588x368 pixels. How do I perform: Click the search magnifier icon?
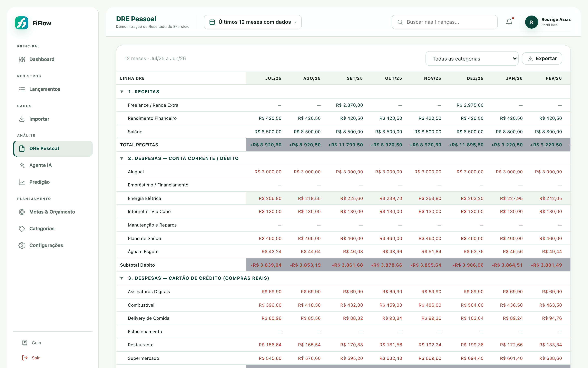[x=400, y=22]
